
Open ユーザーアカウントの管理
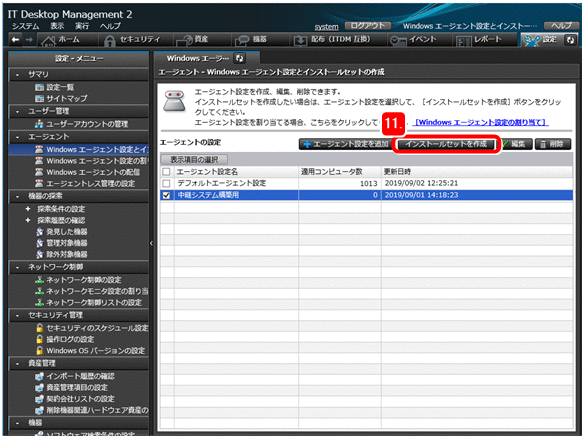click(x=81, y=124)
